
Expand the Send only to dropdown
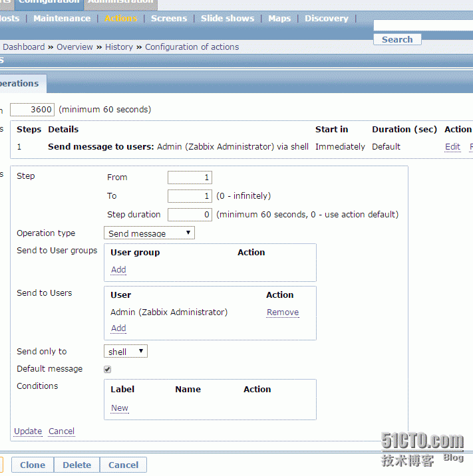[125, 352]
